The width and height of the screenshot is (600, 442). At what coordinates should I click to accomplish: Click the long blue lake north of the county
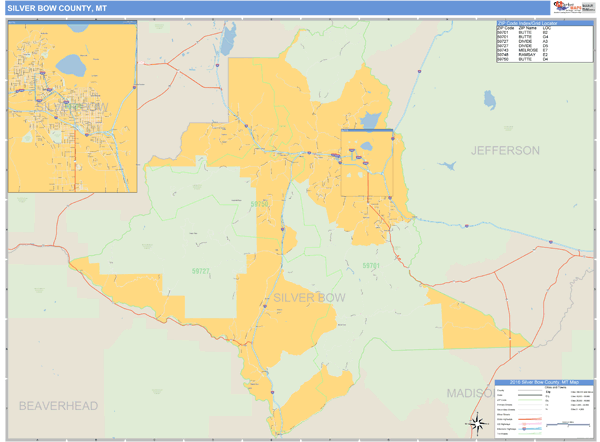tap(228, 40)
